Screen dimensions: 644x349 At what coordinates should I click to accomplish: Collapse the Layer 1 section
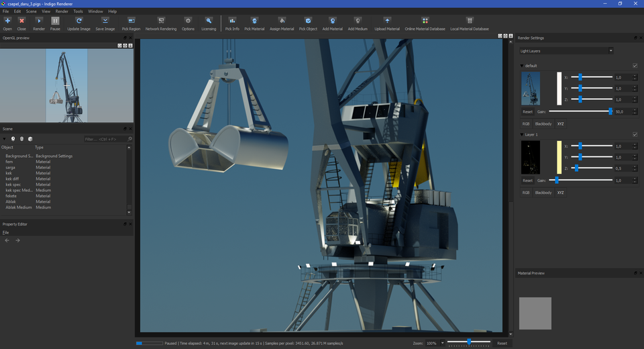[523, 135]
